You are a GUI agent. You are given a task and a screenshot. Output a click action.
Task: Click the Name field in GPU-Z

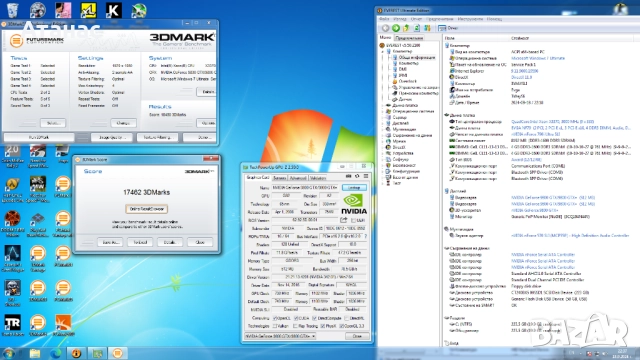(x=304, y=187)
